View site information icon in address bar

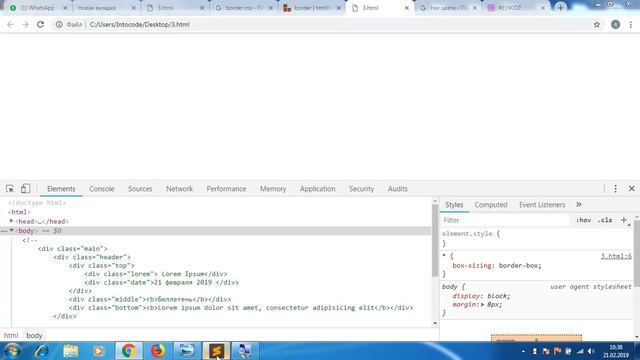(x=59, y=24)
